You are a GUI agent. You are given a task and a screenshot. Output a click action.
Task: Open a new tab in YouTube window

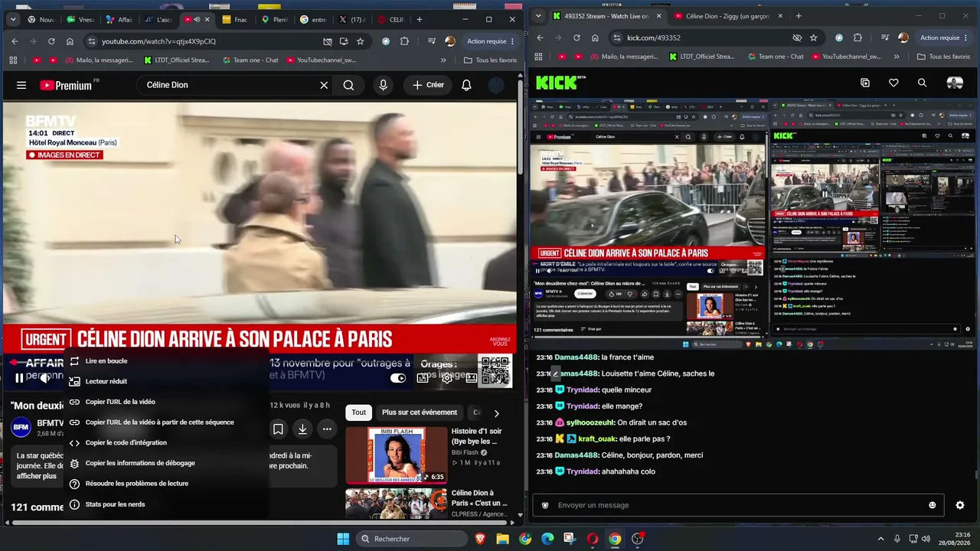420,19
